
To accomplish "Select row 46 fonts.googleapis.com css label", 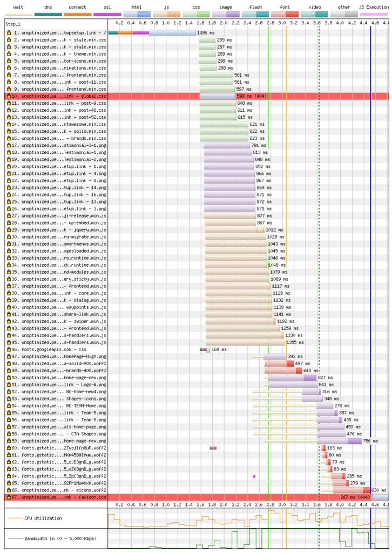I will (x=49, y=349).
